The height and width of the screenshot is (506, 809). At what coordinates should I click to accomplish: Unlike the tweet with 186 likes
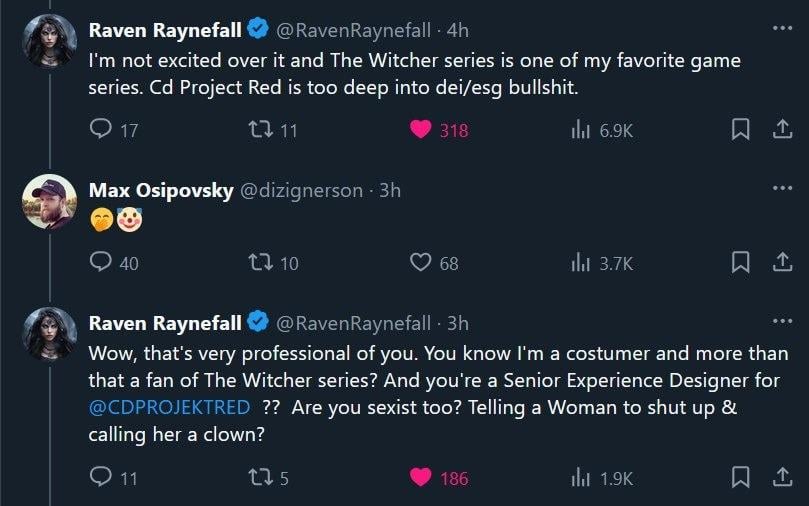421,477
